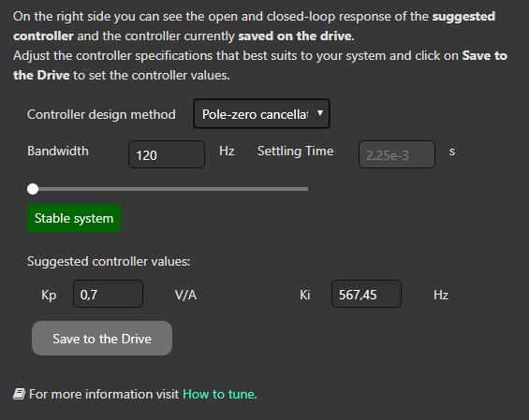Screen dimensions: 529x420
Task: Click the middle of the bandwidth slider track
Action: 170,189
